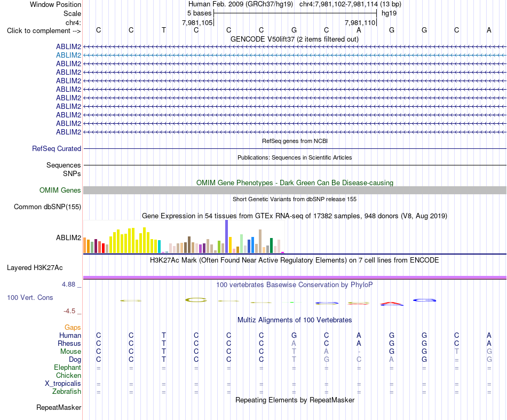
Task: Click 'Click to complement -->' label
Action: coord(44,31)
